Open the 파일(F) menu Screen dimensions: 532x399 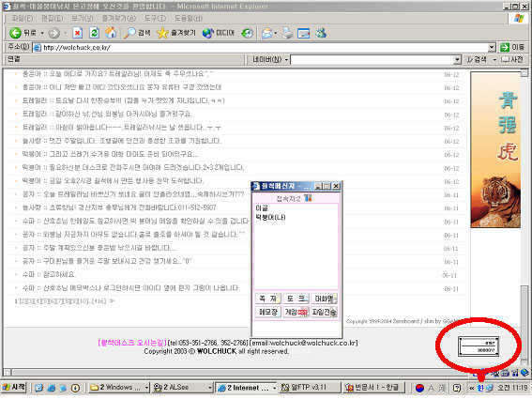click(23, 19)
